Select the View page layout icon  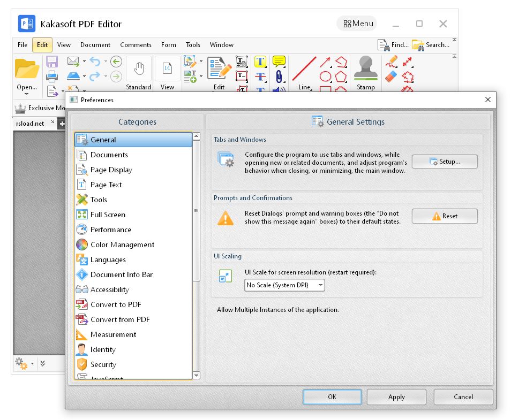[167, 68]
